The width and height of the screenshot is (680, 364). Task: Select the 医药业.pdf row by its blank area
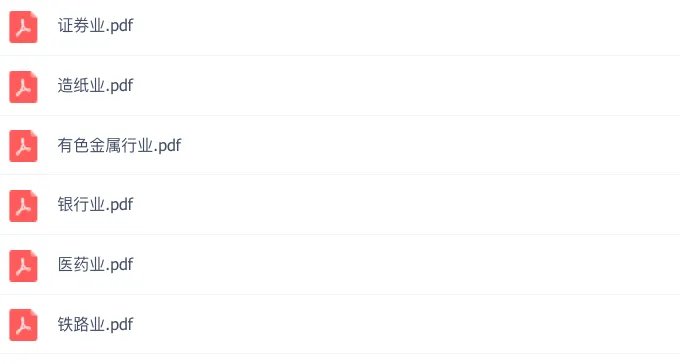click(408, 265)
